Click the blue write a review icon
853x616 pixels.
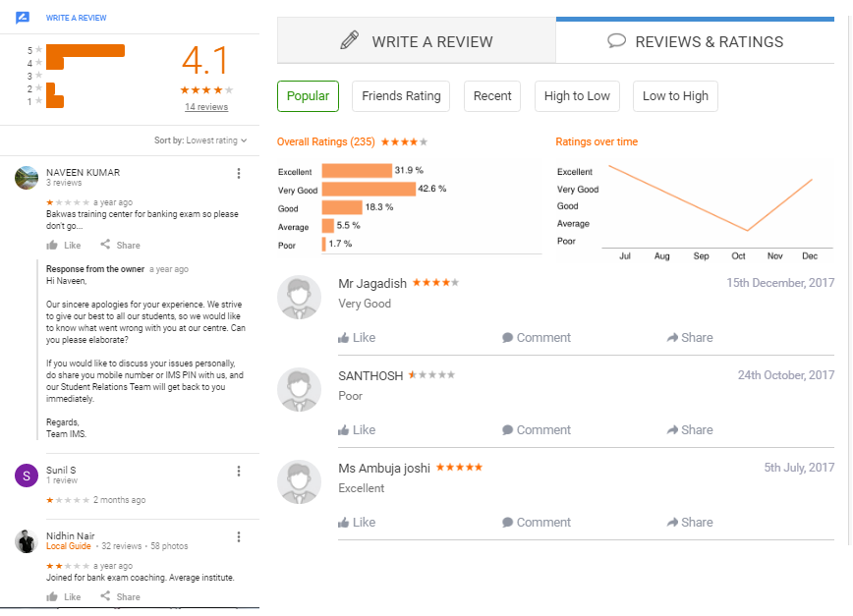(x=23, y=18)
